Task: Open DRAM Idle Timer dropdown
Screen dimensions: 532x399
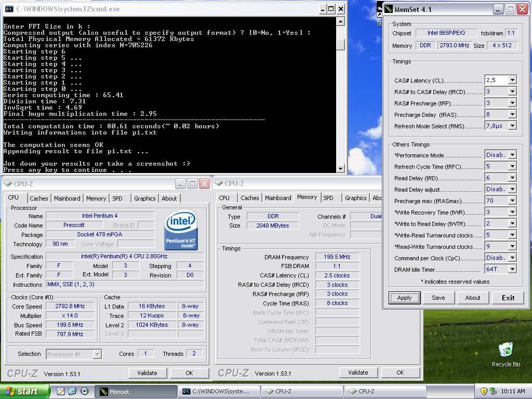Action: (x=512, y=269)
